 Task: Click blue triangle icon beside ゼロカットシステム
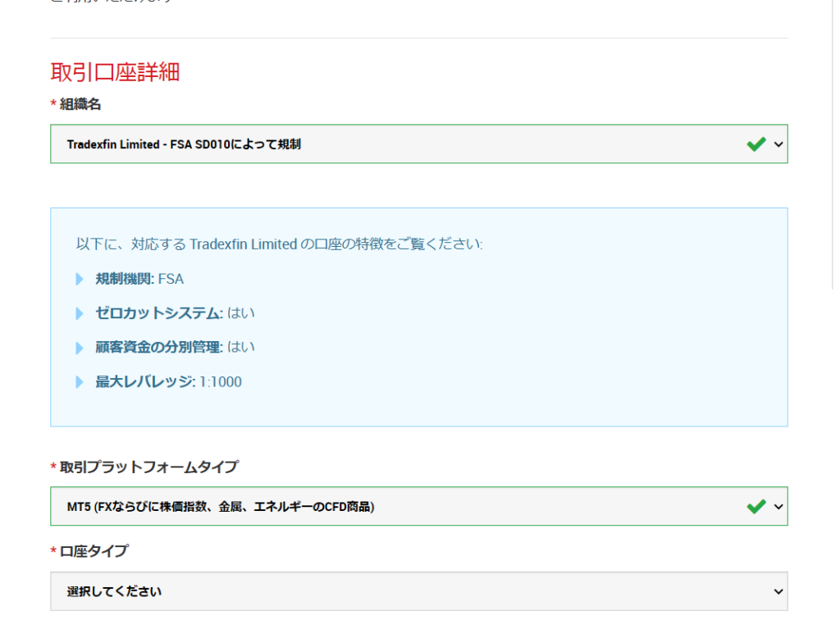click(80, 313)
